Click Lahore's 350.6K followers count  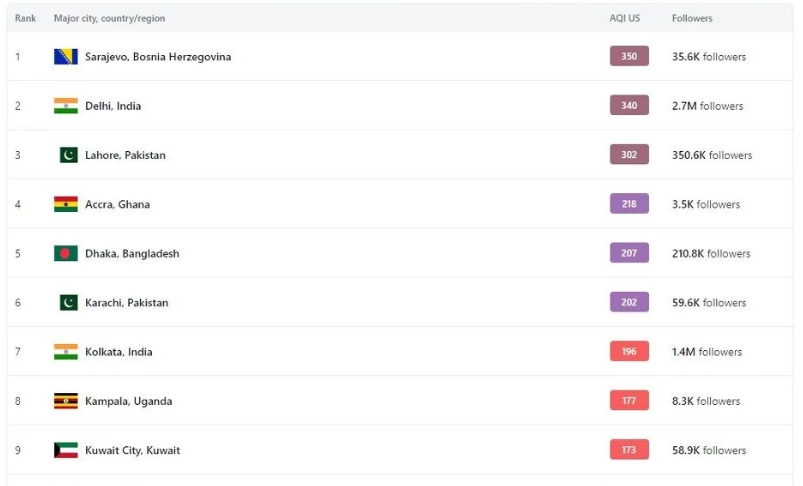pyautogui.click(x=711, y=155)
